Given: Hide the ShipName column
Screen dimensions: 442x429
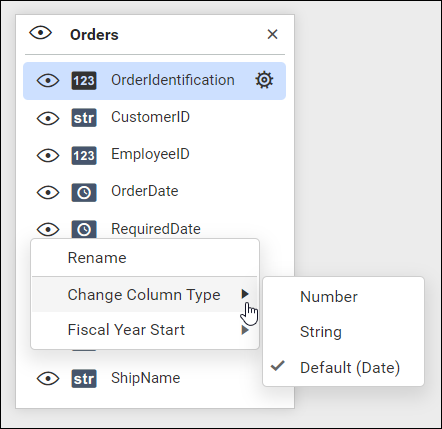Looking at the screenshot, I should point(48,378).
